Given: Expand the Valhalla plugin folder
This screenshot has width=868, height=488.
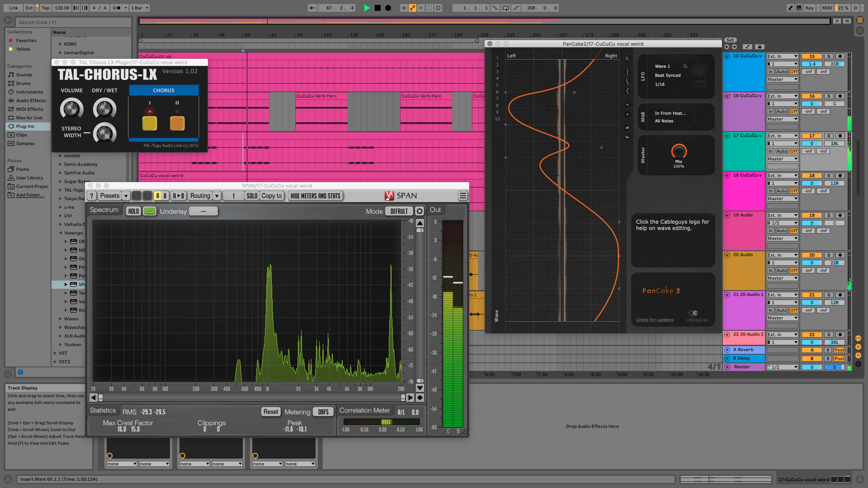Looking at the screenshot, I should click(x=60, y=224).
